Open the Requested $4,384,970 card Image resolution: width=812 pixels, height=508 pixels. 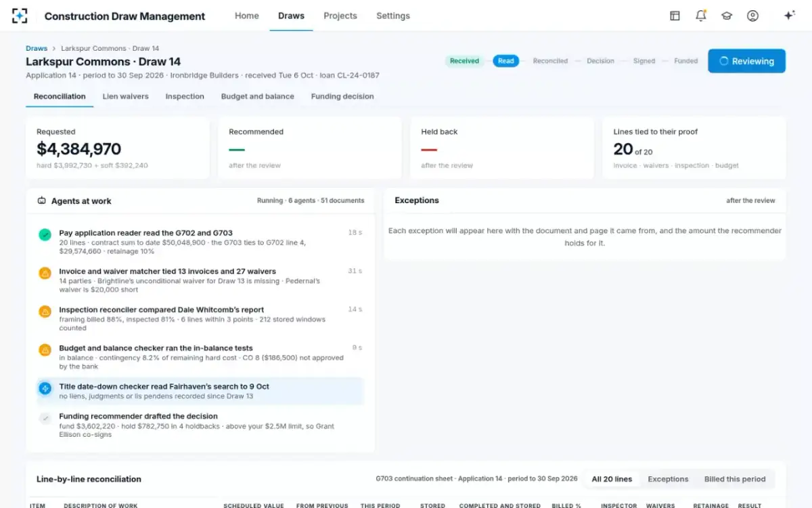click(118, 148)
